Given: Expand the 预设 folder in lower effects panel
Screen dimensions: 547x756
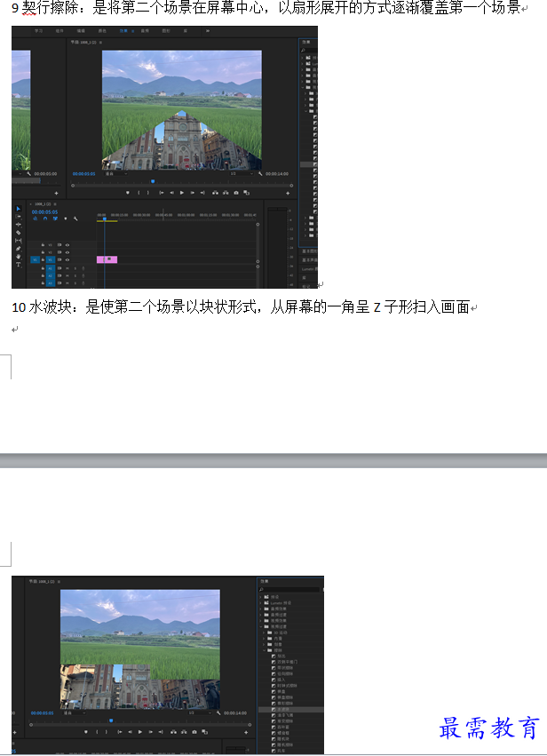Looking at the screenshot, I should tap(260, 597).
